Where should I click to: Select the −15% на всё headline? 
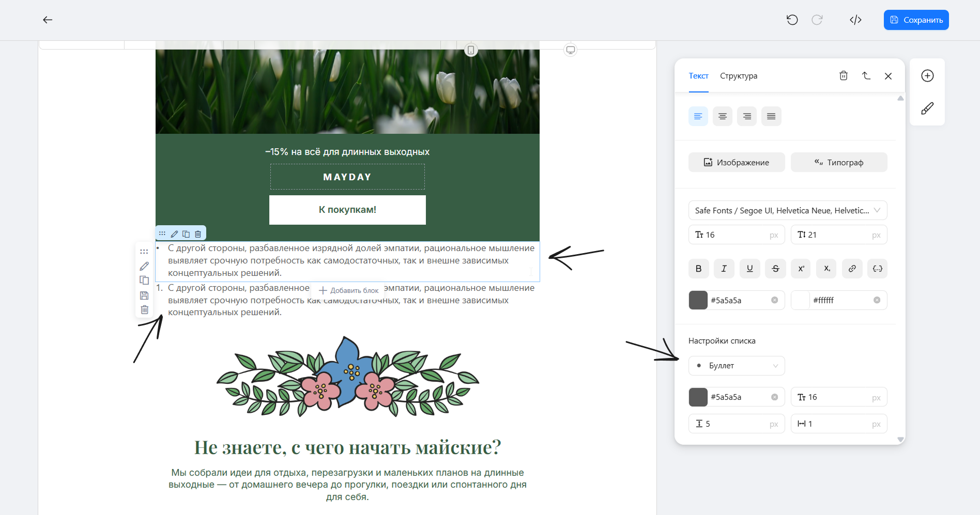pos(347,152)
